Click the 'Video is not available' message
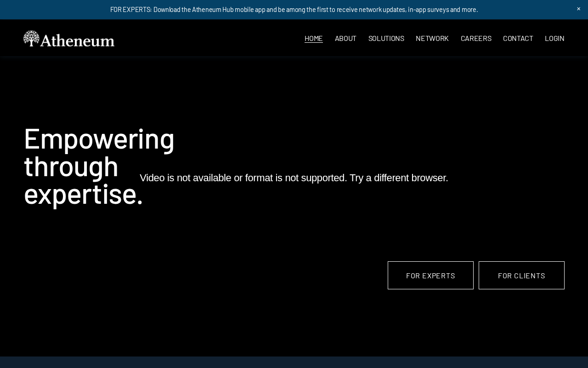This screenshot has height=368, width=588. point(294,178)
